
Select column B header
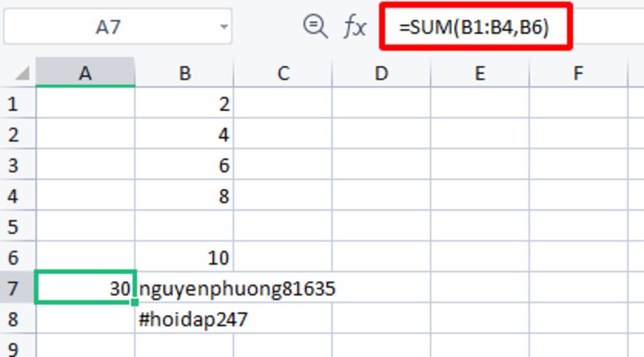click(x=184, y=74)
